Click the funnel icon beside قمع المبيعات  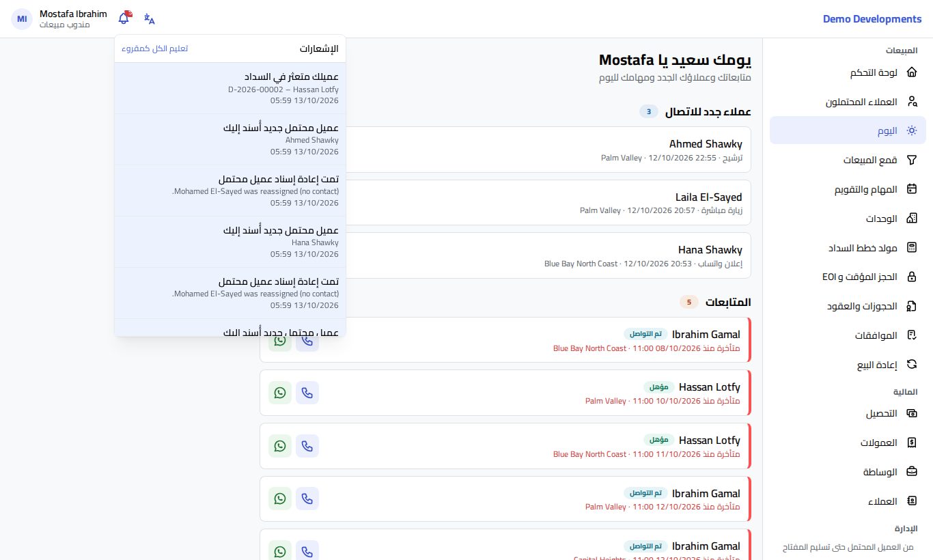[911, 160]
